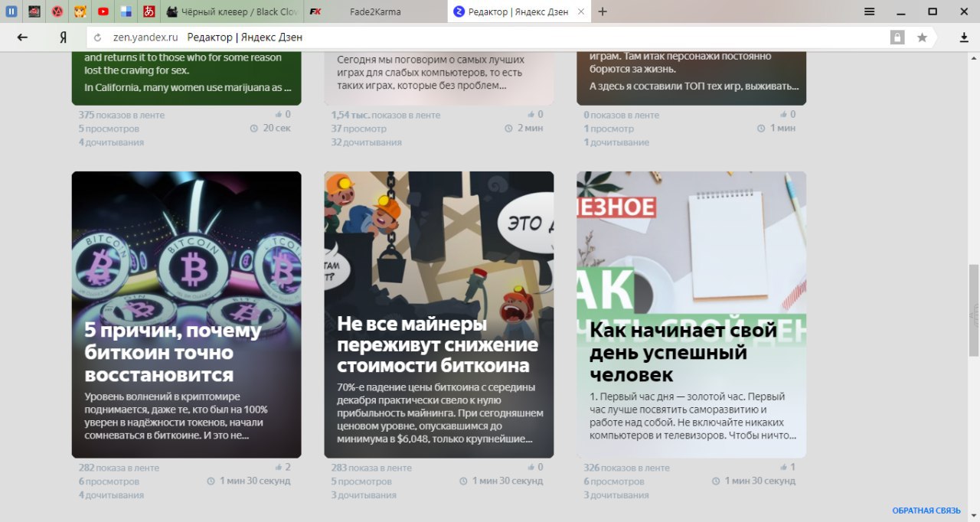Click ОБРАТНАЯ СВЯЗЬ feedback link

926,511
